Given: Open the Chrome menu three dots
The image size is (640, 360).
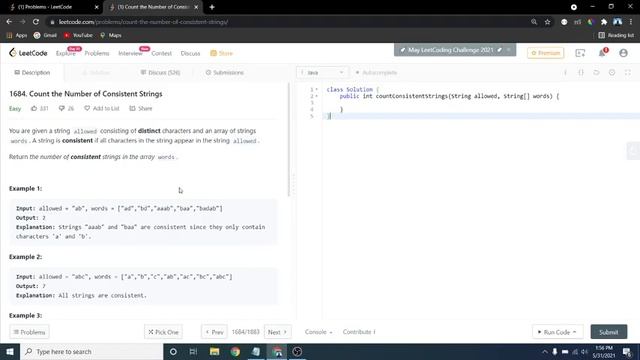Looking at the screenshot, I should pos(631,22).
